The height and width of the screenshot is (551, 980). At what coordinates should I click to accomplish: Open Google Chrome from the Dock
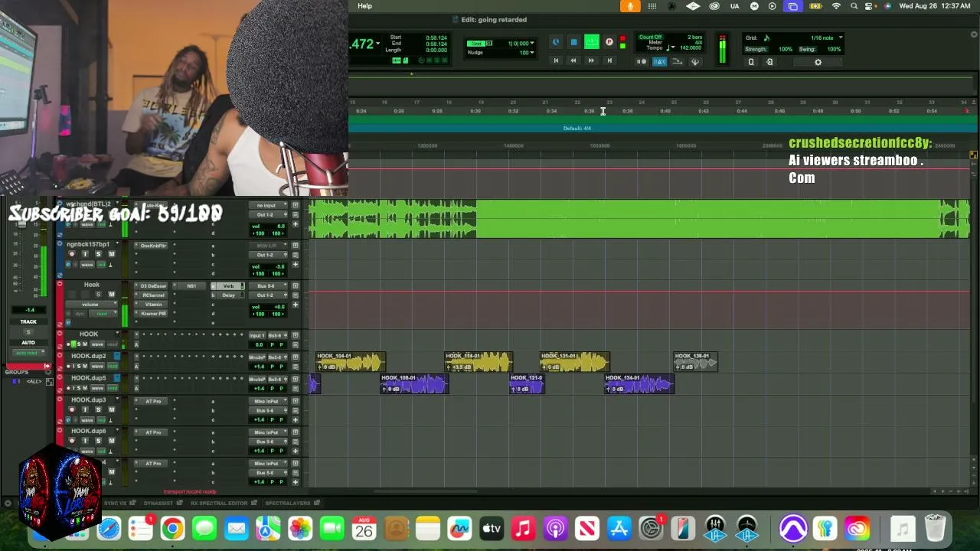pos(172,528)
